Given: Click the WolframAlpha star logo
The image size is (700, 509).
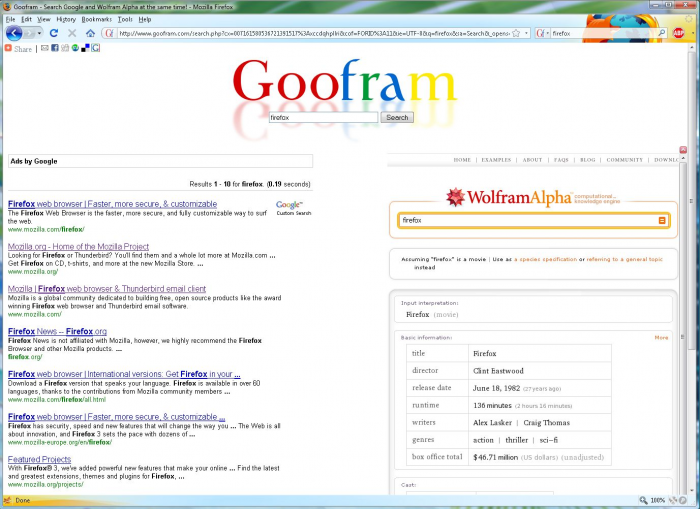Looking at the screenshot, I should tap(455, 197).
